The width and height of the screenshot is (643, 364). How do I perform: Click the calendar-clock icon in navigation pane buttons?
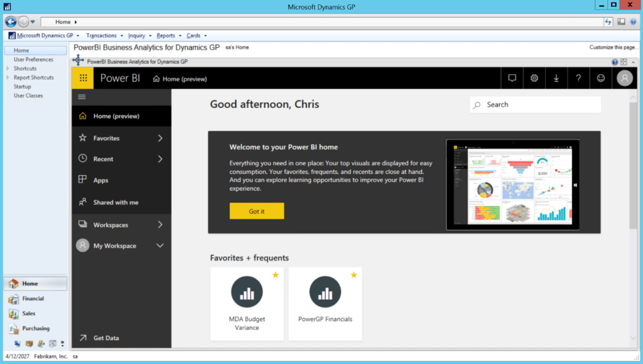point(53,343)
